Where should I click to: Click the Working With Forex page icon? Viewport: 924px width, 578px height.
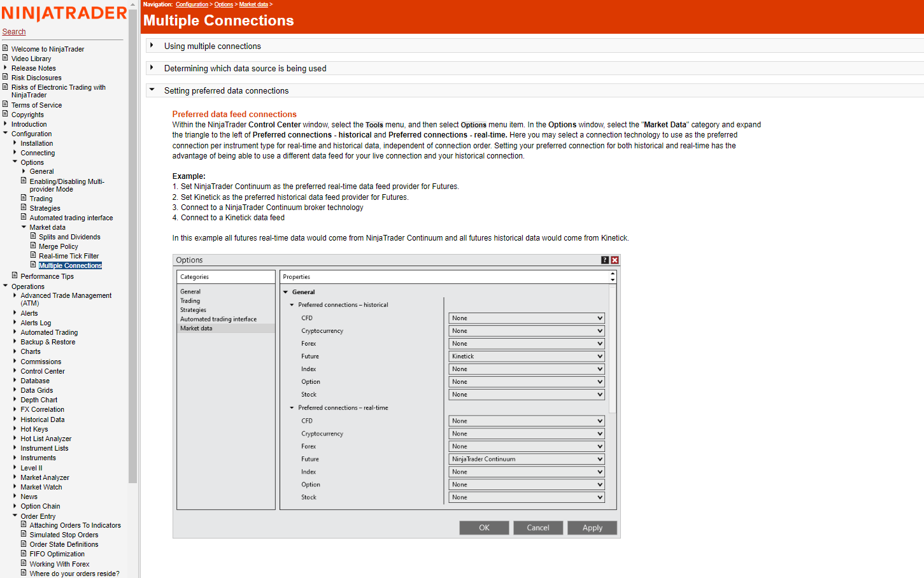click(x=24, y=563)
